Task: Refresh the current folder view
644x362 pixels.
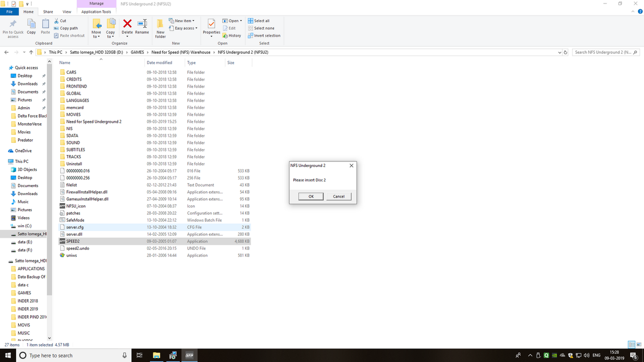Action: click(566, 52)
